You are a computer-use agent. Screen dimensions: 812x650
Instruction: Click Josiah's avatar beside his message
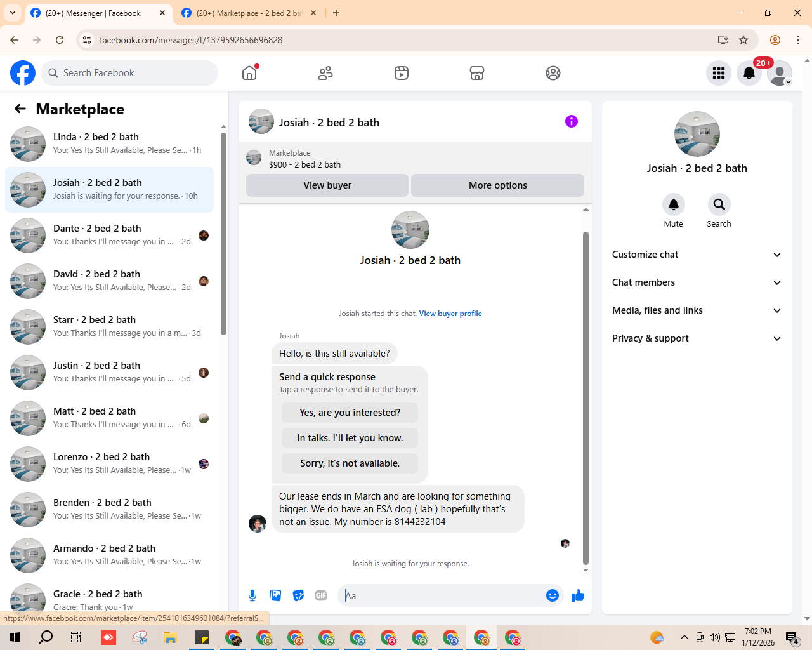258,524
